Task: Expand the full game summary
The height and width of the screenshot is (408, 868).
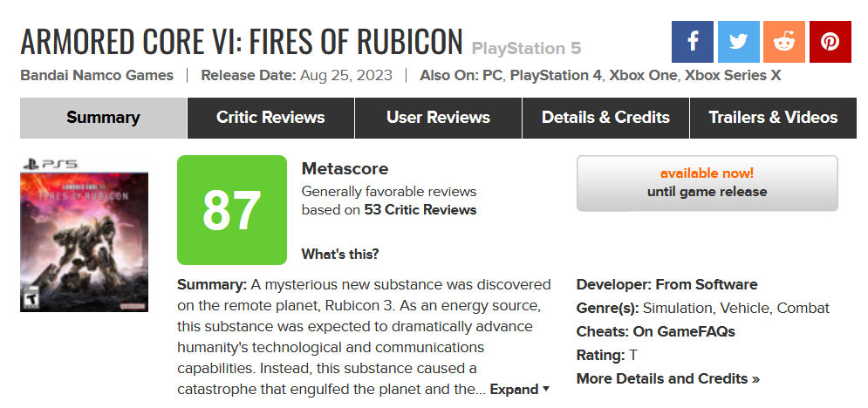Action: click(520, 389)
